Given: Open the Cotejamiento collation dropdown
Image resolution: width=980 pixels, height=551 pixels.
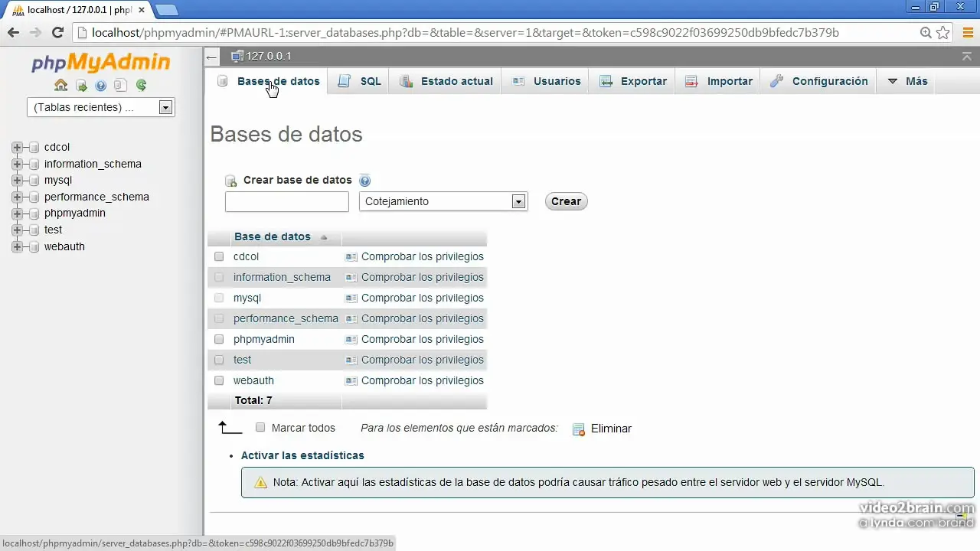Looking at the screenshot, I should click(443, 202).
